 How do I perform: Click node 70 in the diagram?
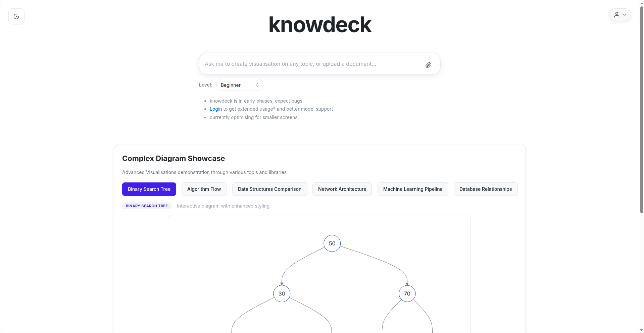pyautogui.click(x=407, y=293)
